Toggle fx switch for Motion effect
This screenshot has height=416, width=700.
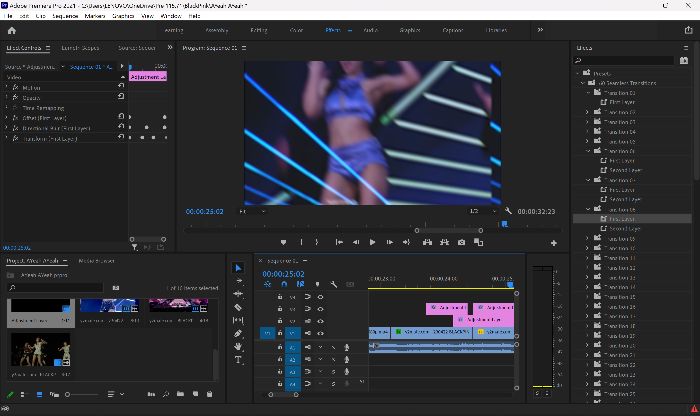15,87
